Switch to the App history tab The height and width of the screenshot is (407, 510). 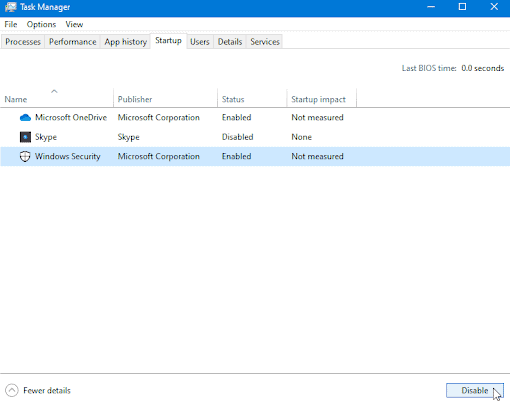click(x=126, y=42)
